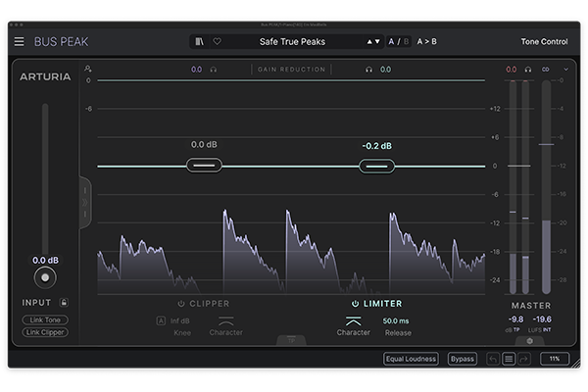Click the clipper Character curve icon
The height and width of the screenshot is (392, 588).
(226, 321)
